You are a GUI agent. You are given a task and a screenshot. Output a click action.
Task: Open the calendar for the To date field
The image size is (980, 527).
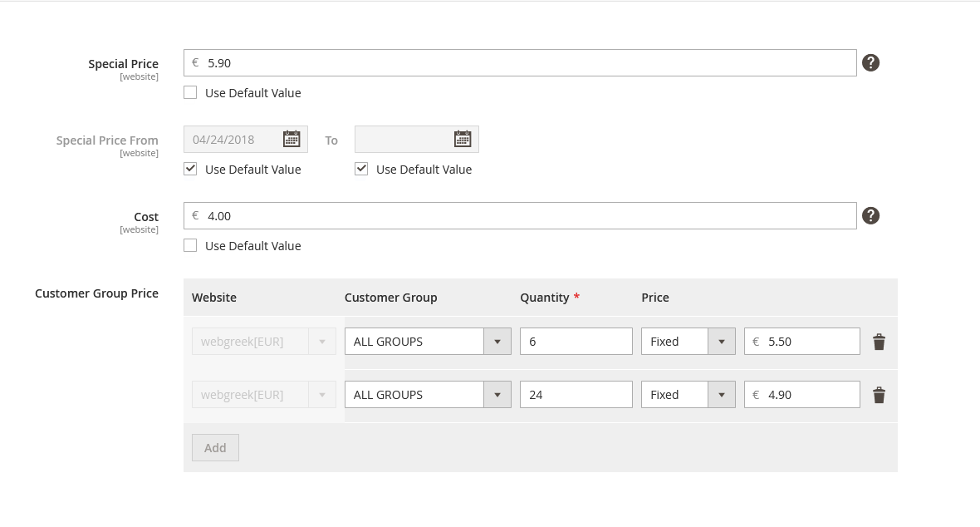point(463,139)
